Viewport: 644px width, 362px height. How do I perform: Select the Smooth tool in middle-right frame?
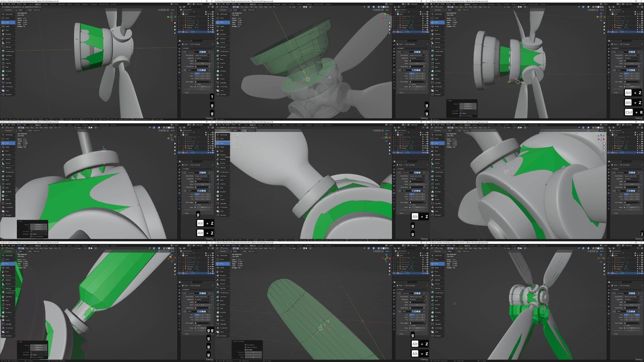pos(438,199)
